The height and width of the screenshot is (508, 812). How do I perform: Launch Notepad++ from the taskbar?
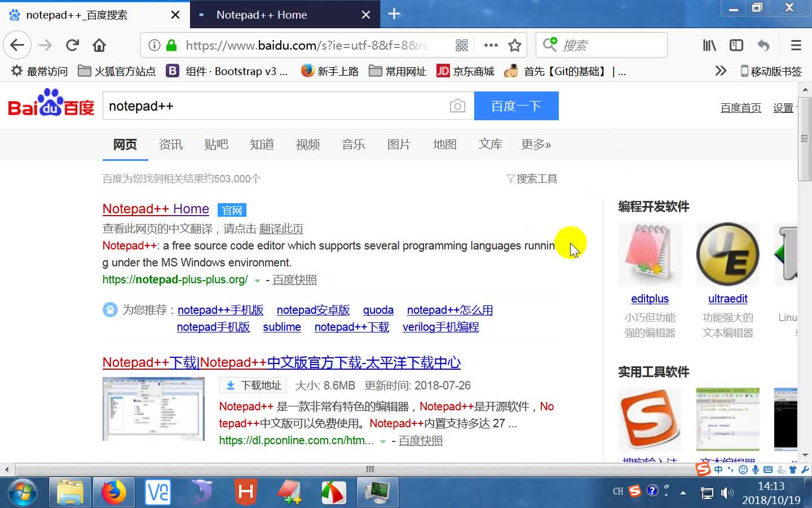tap(289, 492)
